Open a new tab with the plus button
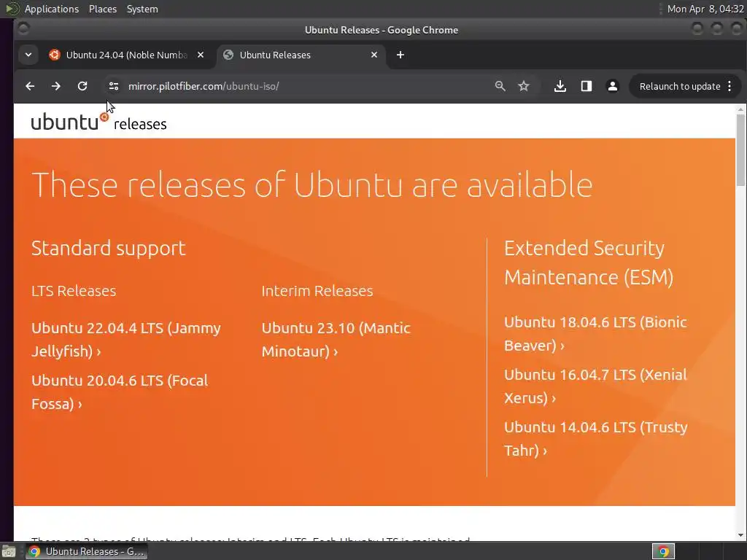Screen dimensions: 747x560 coord(400,55)
